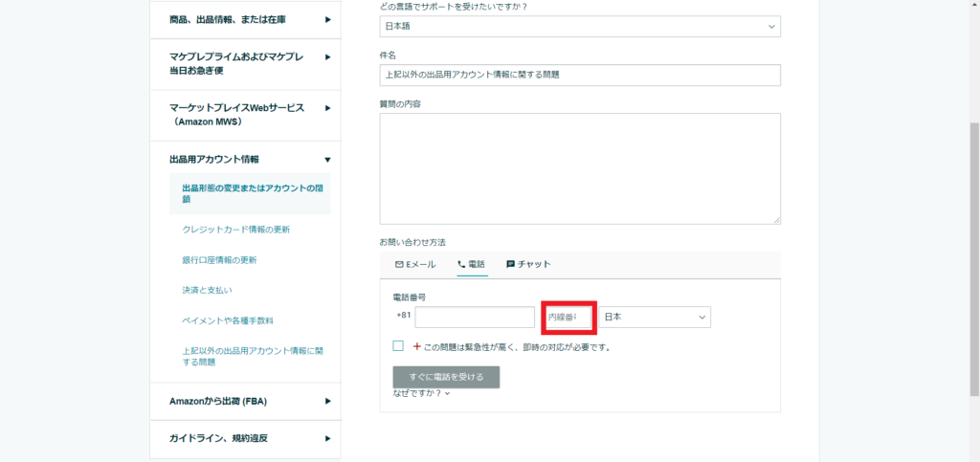Open the 銀行口座情報の更新 link
Screen dimensions: 980x462
tap(219, 260)
